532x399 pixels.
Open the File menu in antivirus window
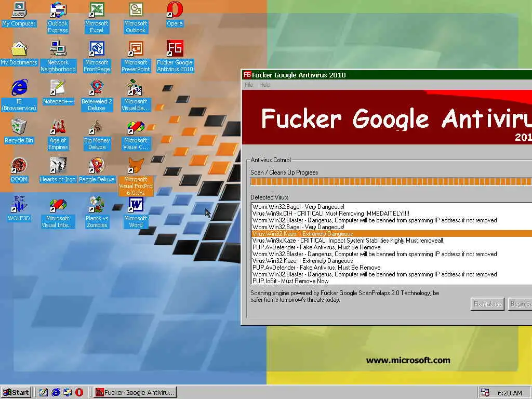(x=249, y=85)
